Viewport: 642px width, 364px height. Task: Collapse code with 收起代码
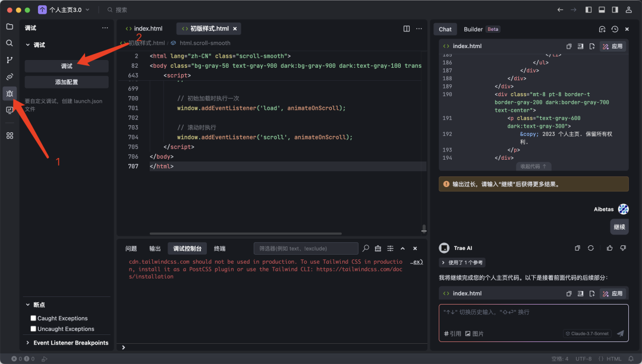[x=533, y=166]
